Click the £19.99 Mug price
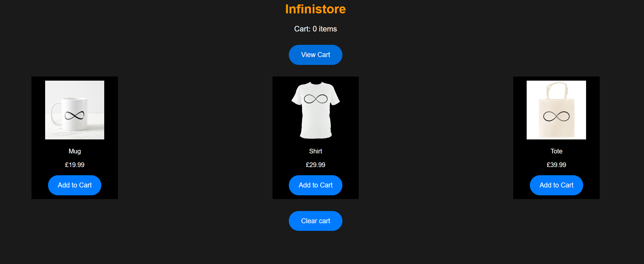 pyautogui.click(x=75, y=165)
